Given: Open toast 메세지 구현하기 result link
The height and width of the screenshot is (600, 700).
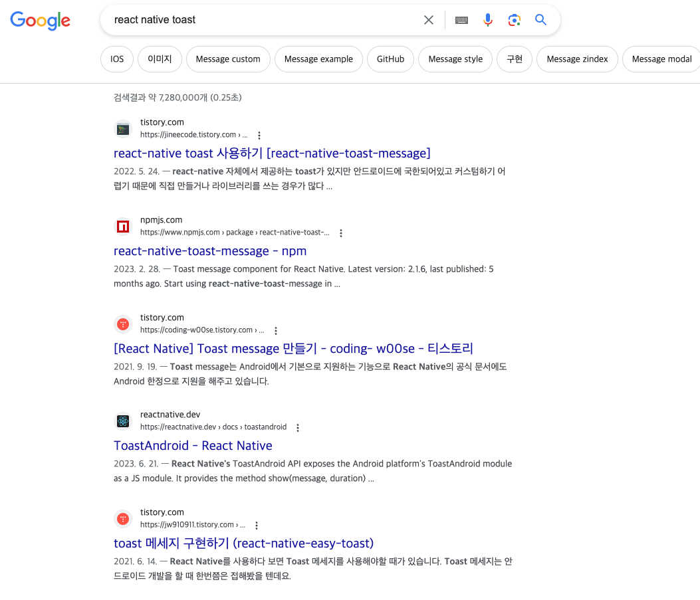Looking at the screenshot, I should pos(243,544).
